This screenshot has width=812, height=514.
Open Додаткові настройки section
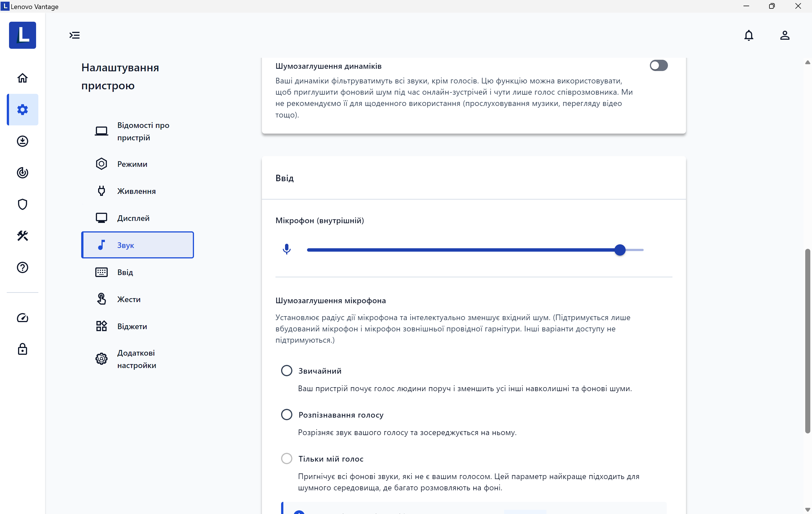coord(136,359)
